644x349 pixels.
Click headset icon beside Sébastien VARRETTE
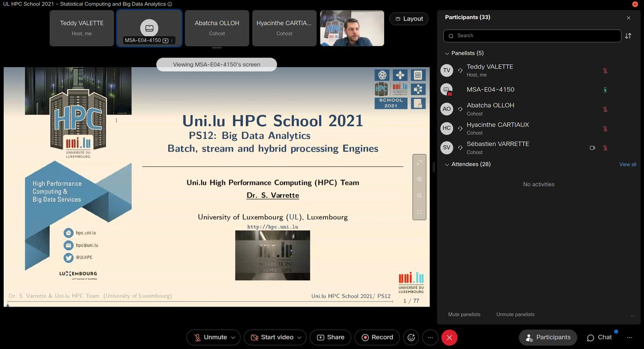pos(460,148)
